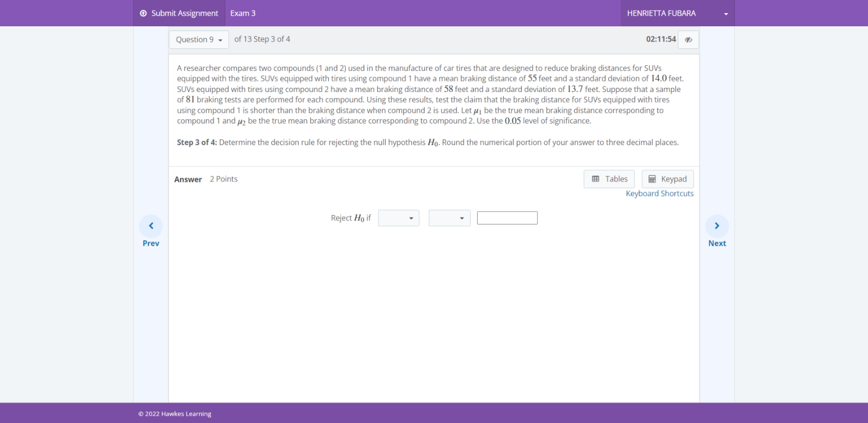Screen dimensions: 868x423
Task: Hide the timer using the eye icon
Action: tap(688, 39)
